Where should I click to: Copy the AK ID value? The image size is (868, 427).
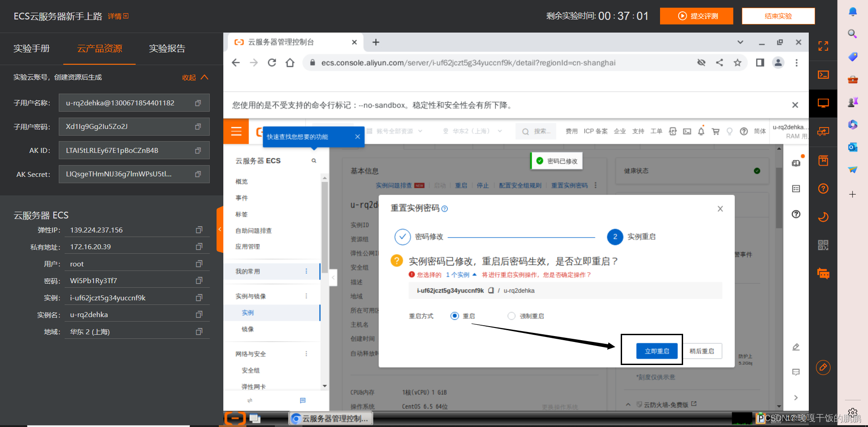(x=198, y=151)
